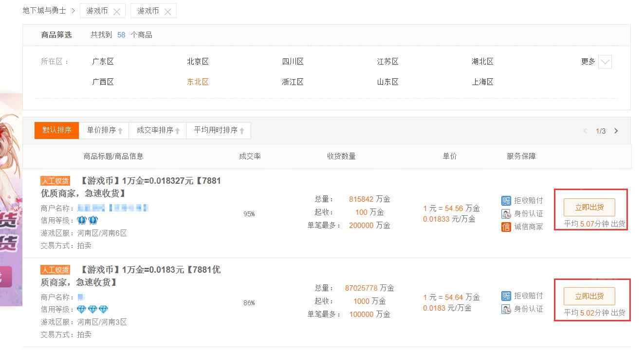Select 默认排序 tab

[x=57, y=130]
